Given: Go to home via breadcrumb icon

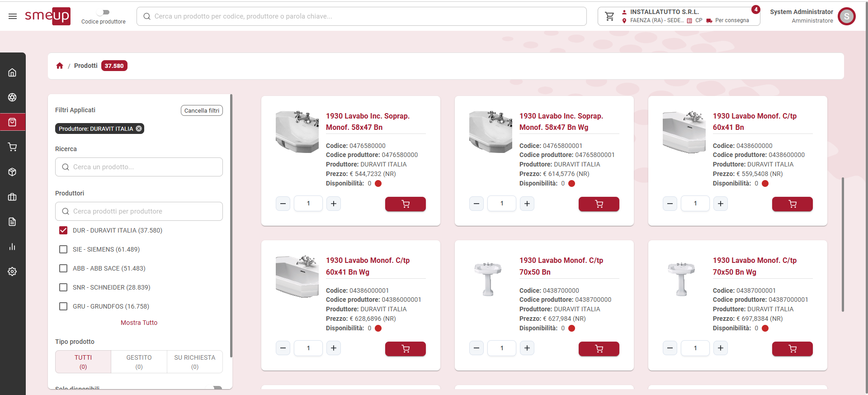Looking at the screenshot, I should click(x=60, y=66).
